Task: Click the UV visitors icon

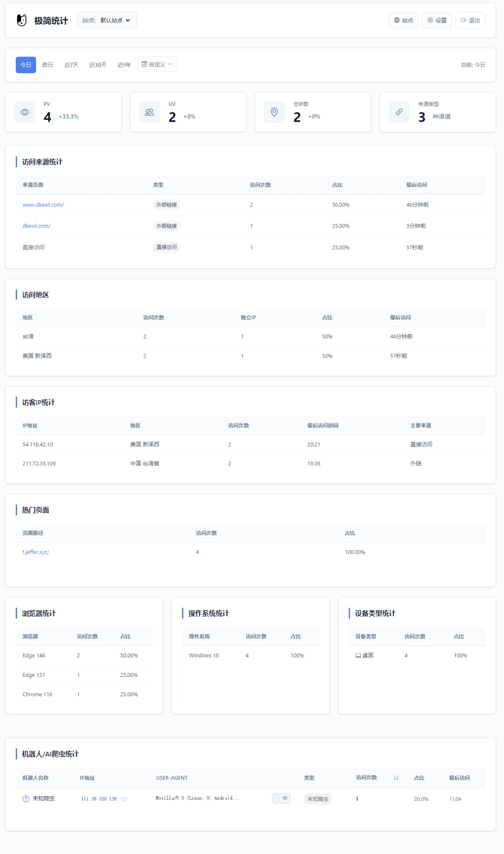Action: pos(149,112)
